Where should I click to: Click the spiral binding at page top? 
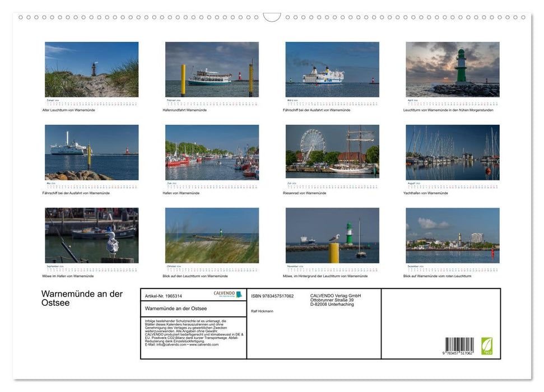tap(272, 17)
